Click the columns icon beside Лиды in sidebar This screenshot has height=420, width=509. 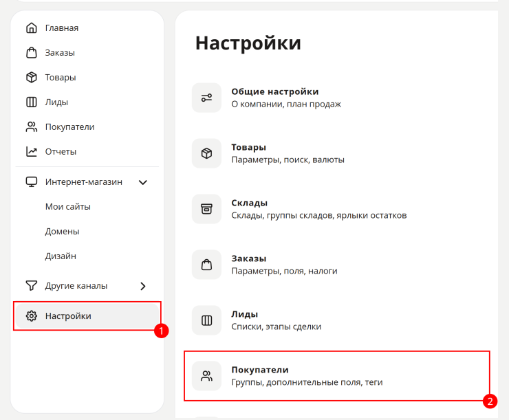(x=32, y=102)
